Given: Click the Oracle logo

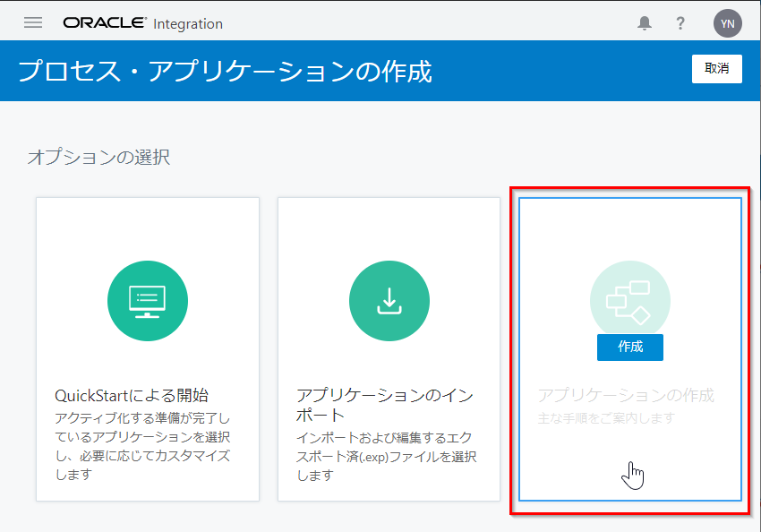Looking at the screenshot, I should [x=105, y=23].
